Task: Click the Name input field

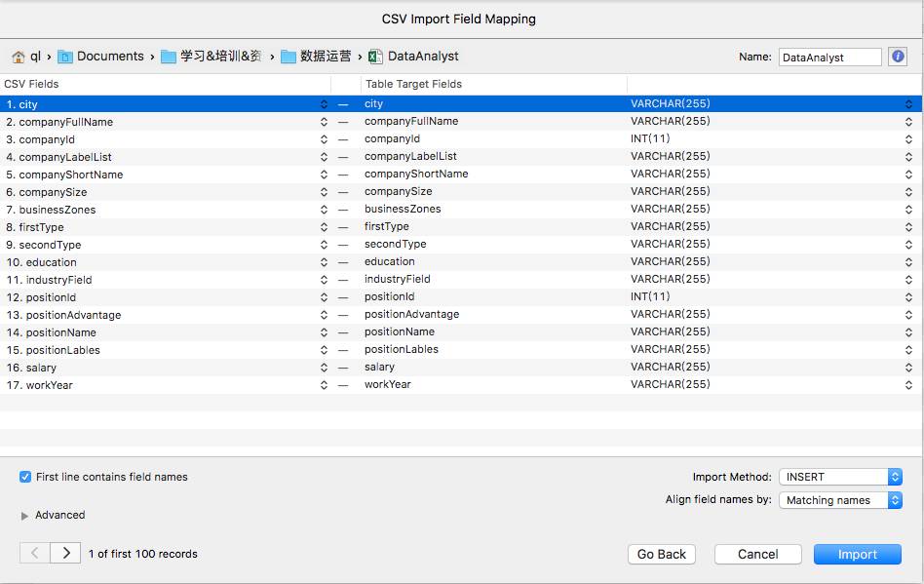Action: (x=829, y=58)
